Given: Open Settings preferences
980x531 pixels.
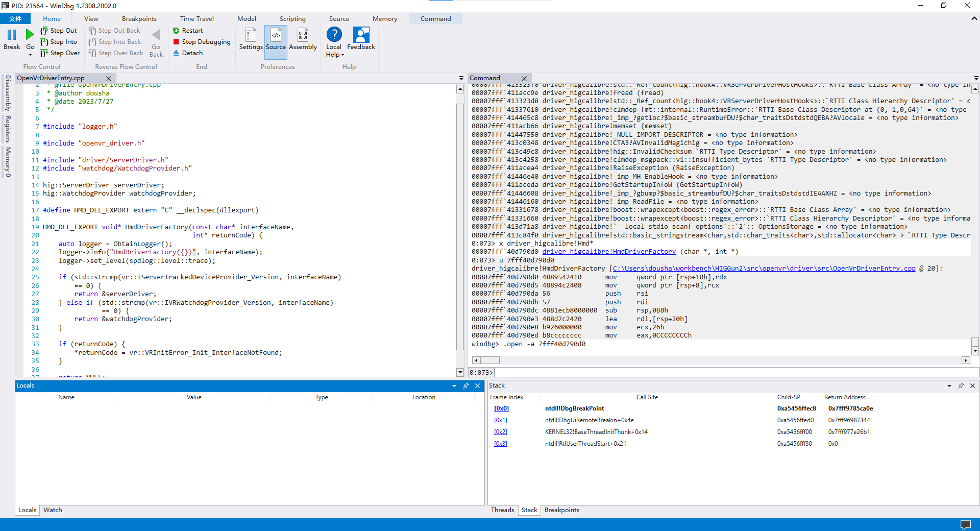Looking at the screenshot, I should (251, 39).
